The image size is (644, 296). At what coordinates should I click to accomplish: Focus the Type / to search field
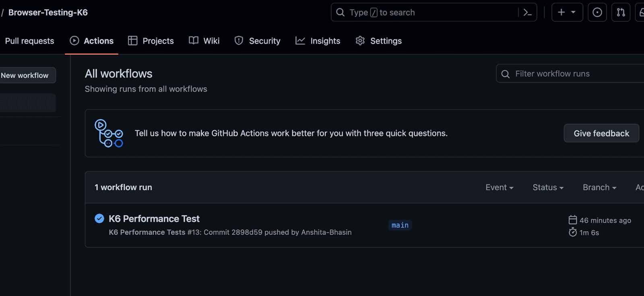[434, 12]
